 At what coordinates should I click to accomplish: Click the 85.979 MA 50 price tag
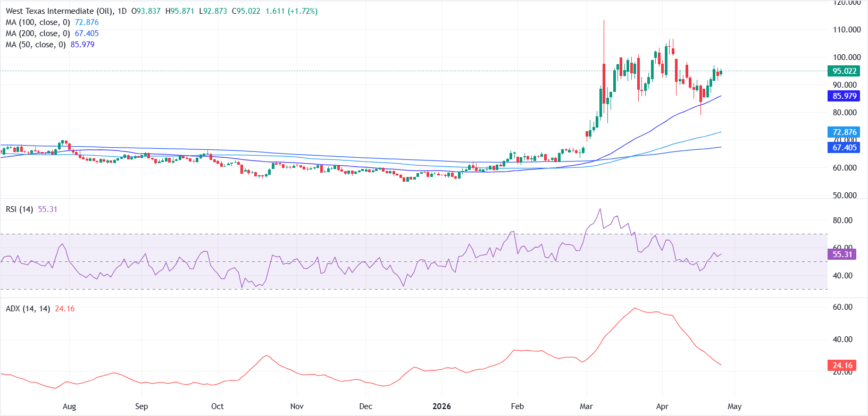point(844,96)
